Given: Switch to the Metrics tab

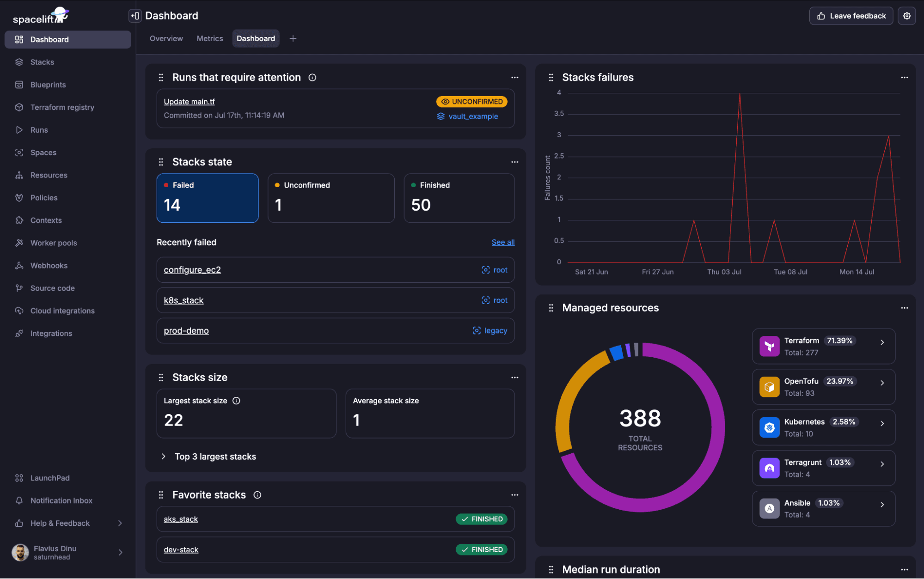Looking at the screenshot, I should pos(210,38).
